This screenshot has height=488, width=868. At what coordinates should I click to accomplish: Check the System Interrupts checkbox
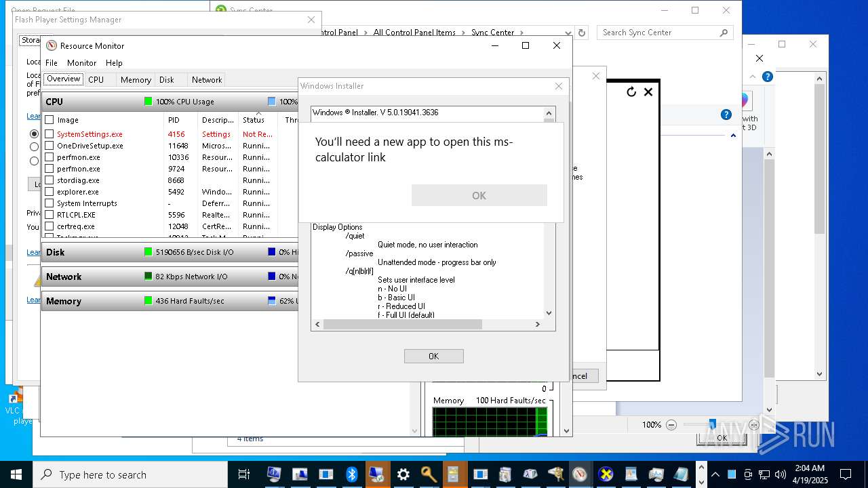(x=49, y=203)
